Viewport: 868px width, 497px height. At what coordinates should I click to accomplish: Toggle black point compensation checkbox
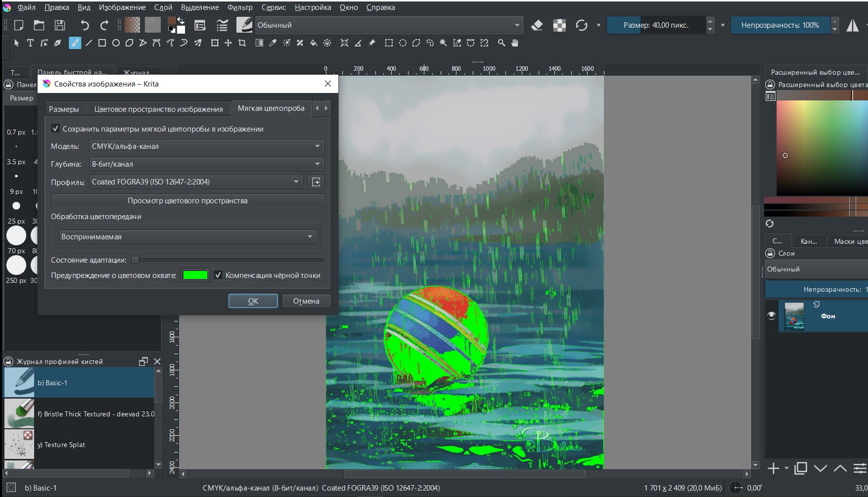pyautogui.click(x=218, y=275)
